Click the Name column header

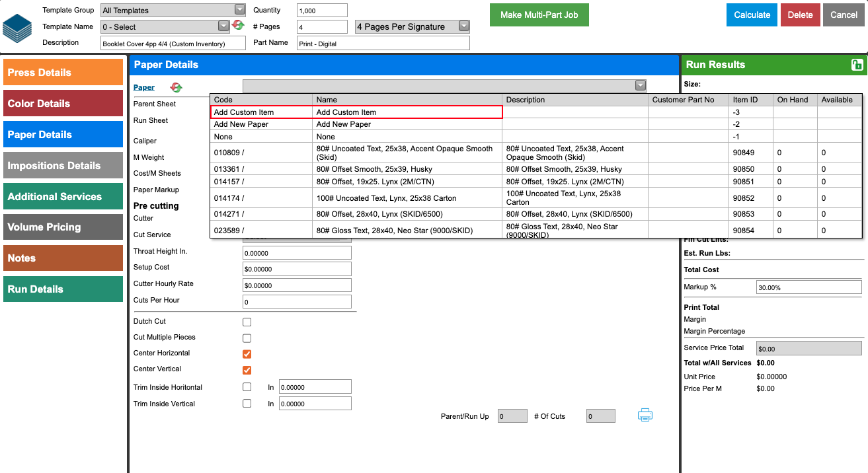407,100
